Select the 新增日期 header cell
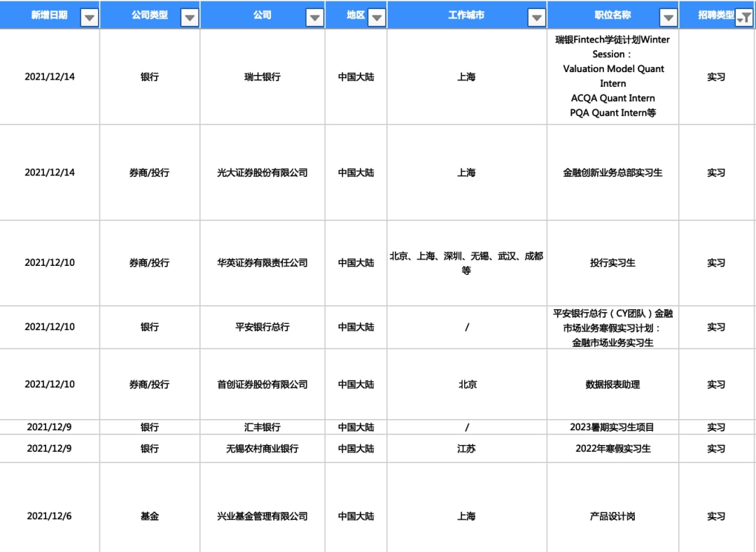This screenshot has width=756, height=552. pyautogui.click(x=50, y=15)
